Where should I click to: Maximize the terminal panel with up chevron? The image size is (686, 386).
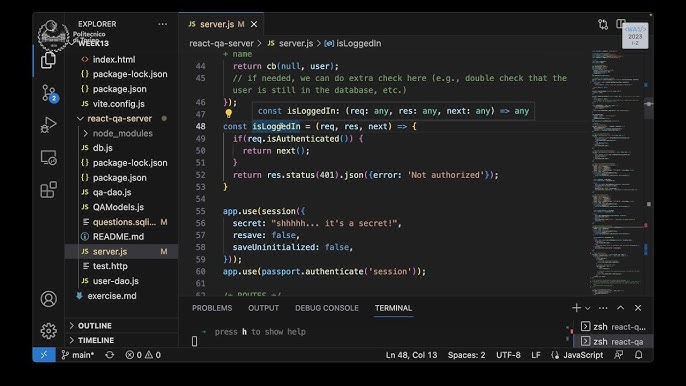tap(620, 308)
